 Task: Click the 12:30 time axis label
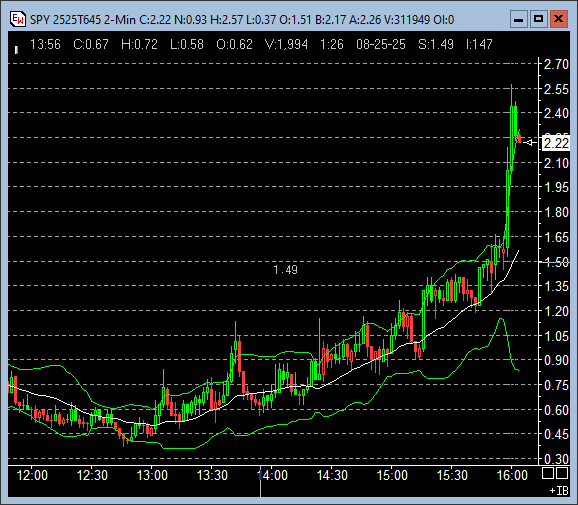tap(92, 475)
